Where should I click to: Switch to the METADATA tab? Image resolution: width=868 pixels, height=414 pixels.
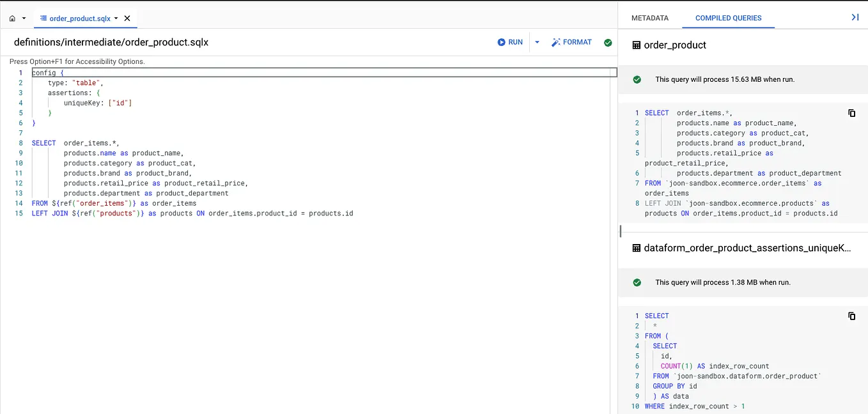tap(650, 19)
